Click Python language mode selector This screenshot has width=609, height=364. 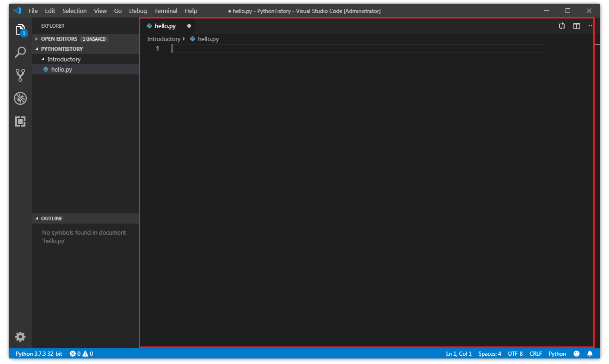557,354
